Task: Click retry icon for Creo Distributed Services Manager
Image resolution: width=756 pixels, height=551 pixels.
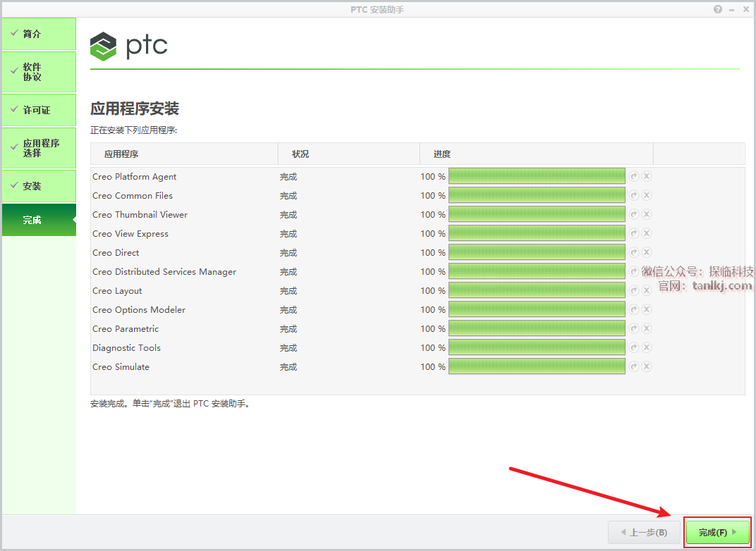Action: (x=634, y=271)
